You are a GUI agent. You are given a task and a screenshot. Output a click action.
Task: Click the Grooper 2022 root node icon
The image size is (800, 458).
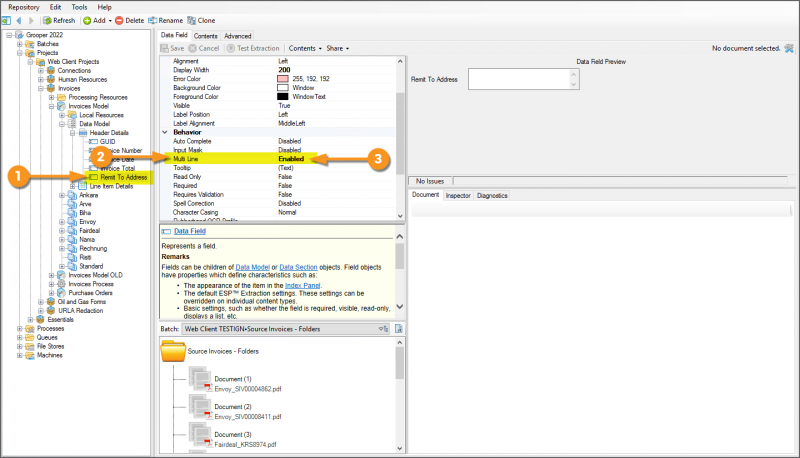point(19,35)
